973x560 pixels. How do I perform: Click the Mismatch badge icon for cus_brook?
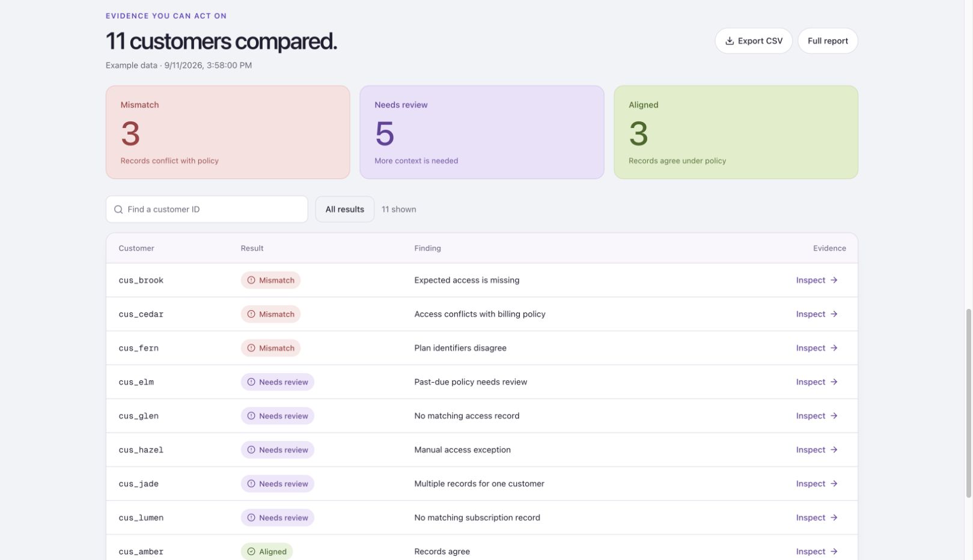[251, 280]
